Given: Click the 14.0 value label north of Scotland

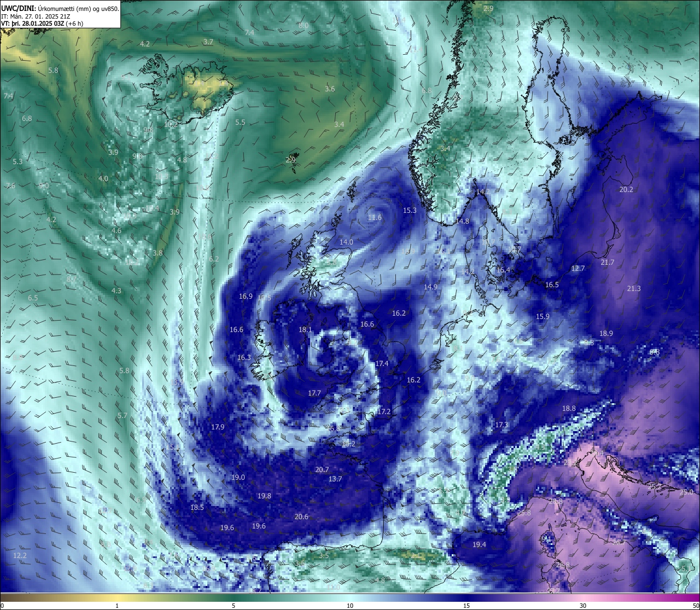Looking at the screenshot, I should point(346,242).
